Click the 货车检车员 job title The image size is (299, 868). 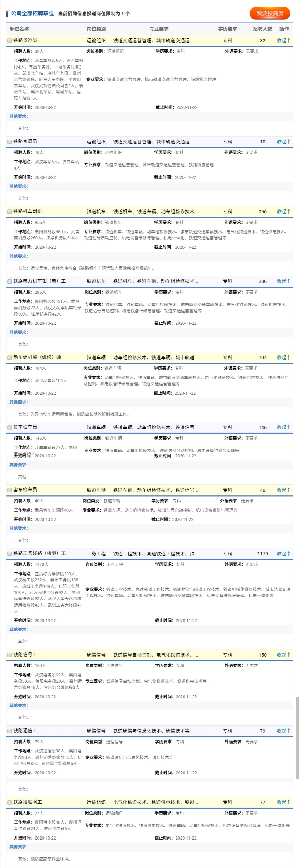[25, 427]
